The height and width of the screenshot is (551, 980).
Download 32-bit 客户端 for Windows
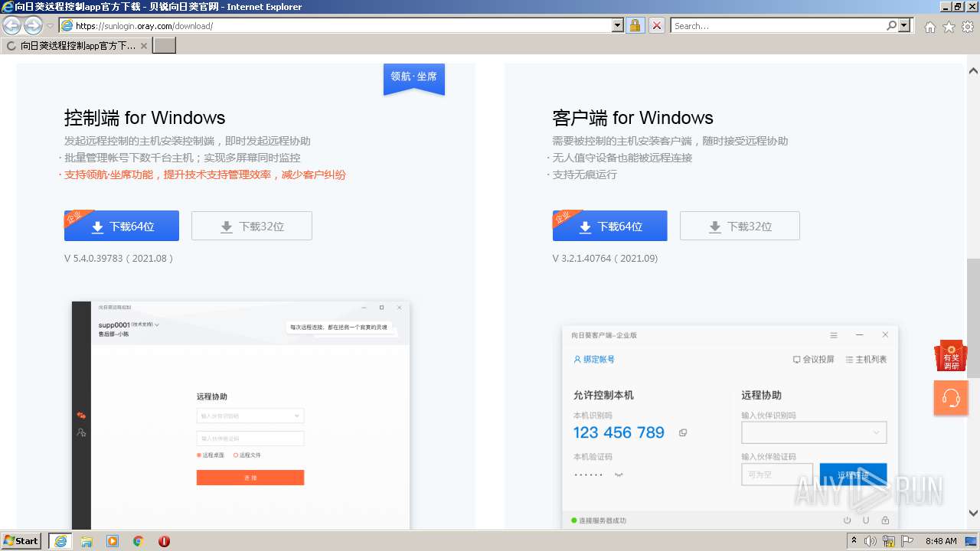[740, 226]
